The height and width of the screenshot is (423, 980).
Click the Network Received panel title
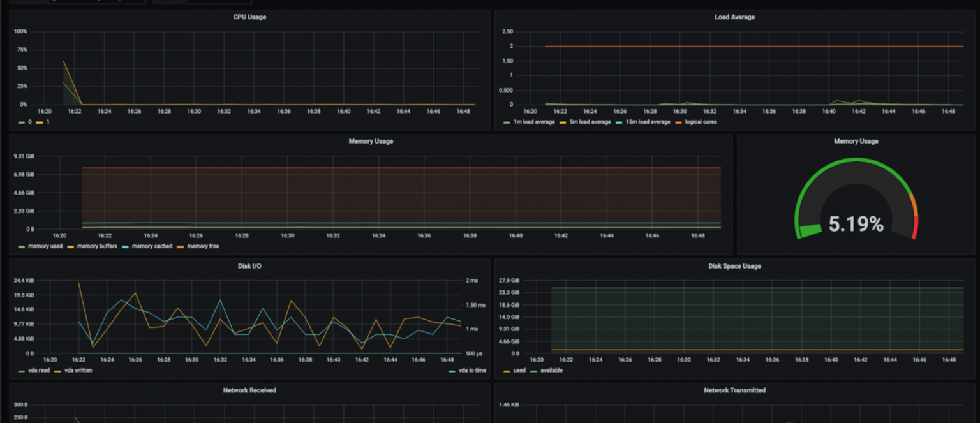[x=249, y=390]
